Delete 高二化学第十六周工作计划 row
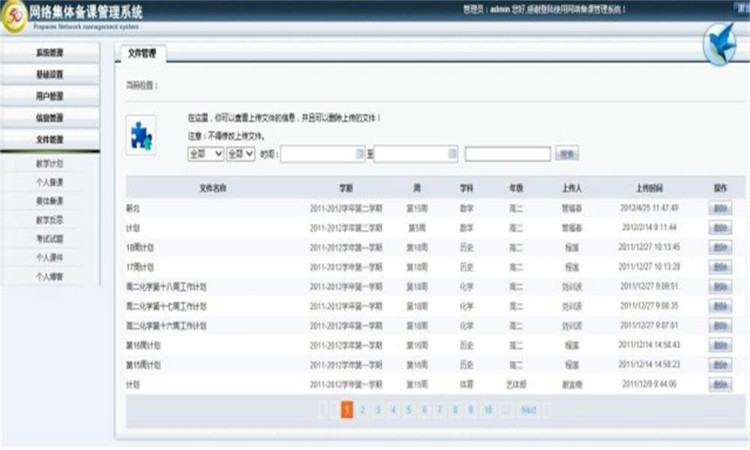750x450 pixels. tap(720, 326)
